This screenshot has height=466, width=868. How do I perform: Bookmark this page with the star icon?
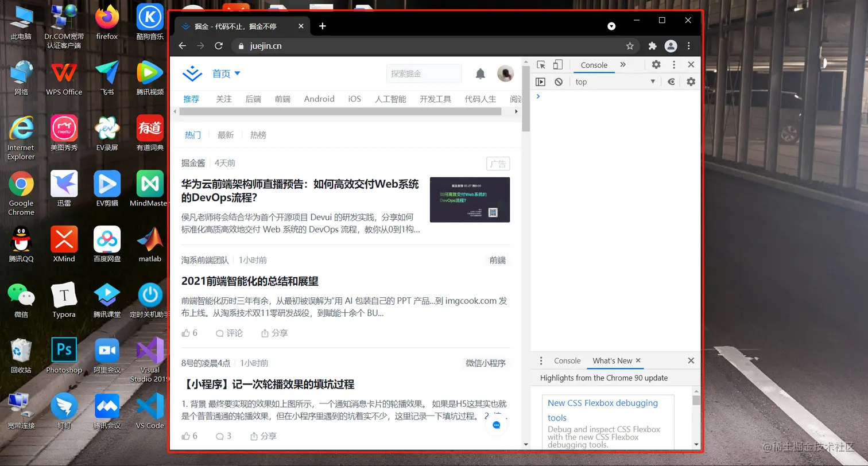[630, 46]
